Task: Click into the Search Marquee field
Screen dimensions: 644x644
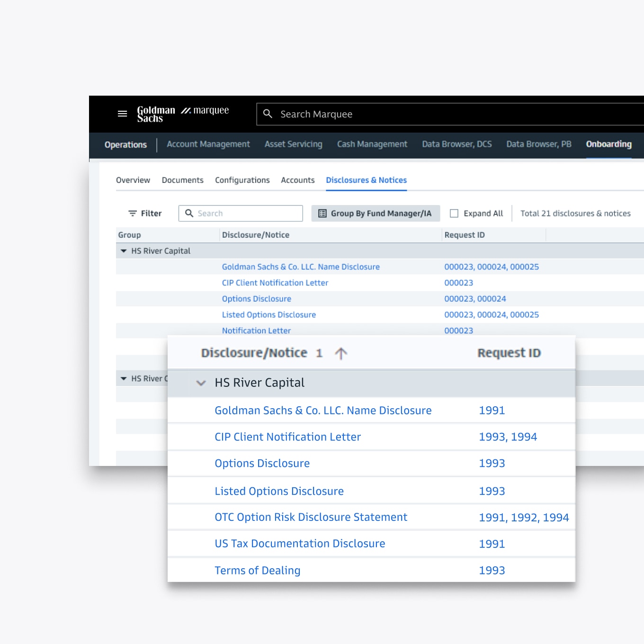Action: tap(450, 114)
